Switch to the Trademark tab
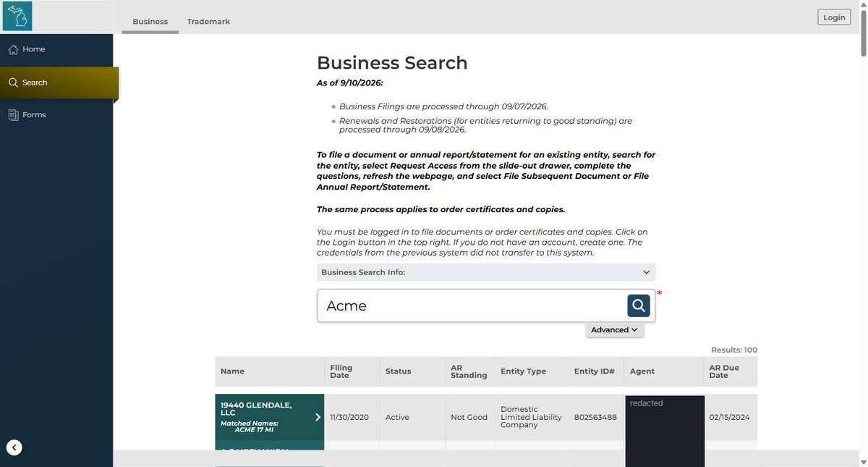The image size is (868, 467). [208, 22]
